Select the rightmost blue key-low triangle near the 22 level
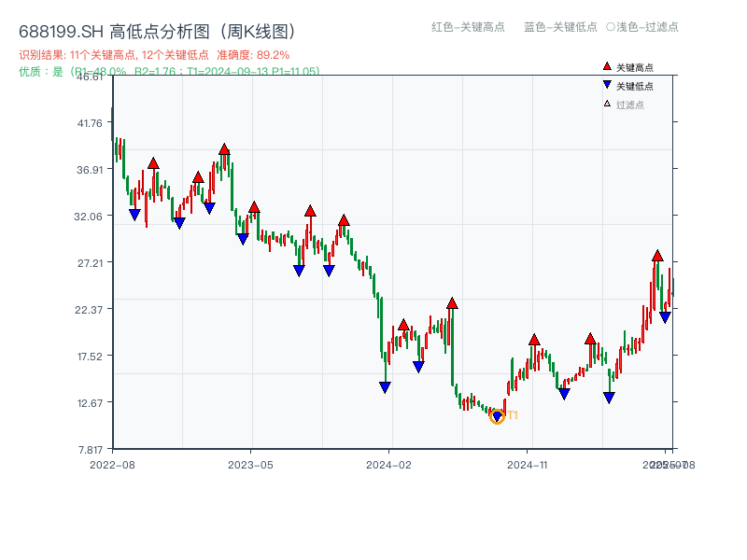 click(665, 317)
